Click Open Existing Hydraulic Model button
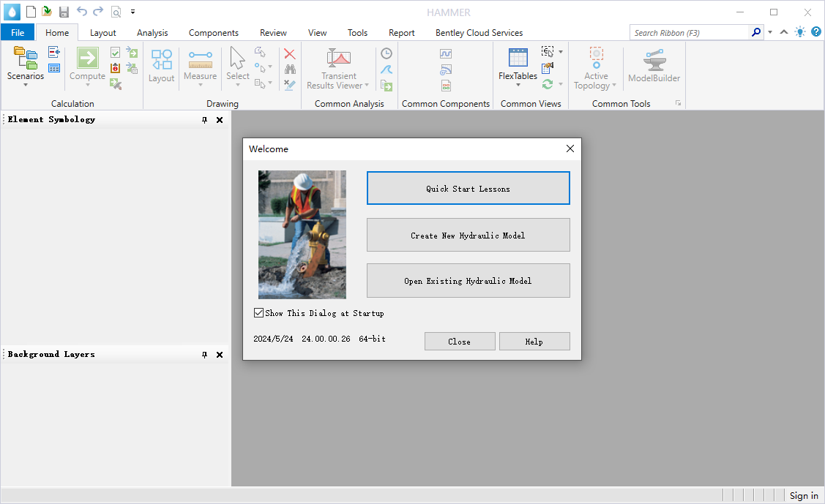This screenshot has height=504, width=825. click(468, 281)
